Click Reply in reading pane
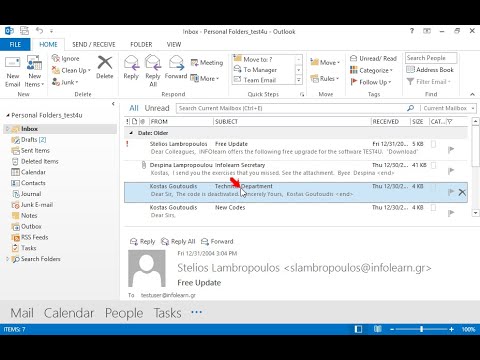The height and width of the screenshot is (360, 480). tap(142, 241)
